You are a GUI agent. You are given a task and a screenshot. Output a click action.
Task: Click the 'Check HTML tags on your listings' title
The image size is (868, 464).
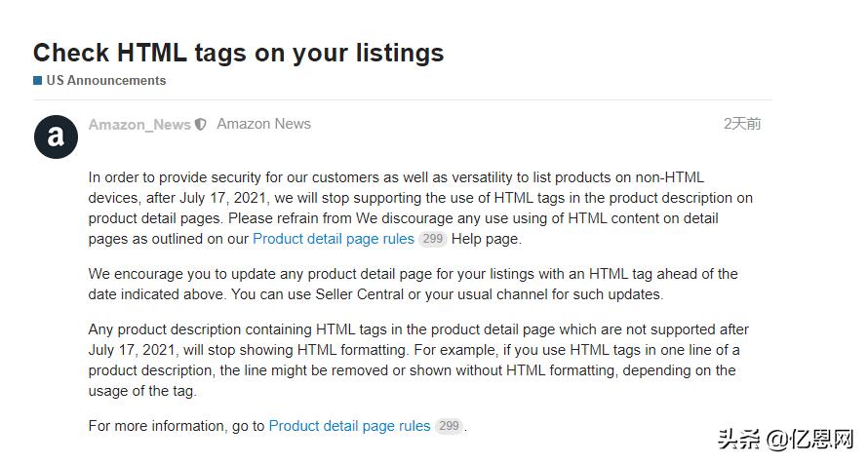[x=238, y=53]
